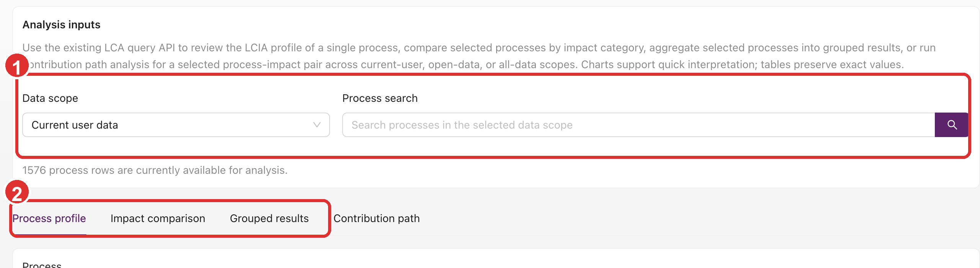The height and width of the screenshot is (268, 980).
Task: Select the Contribution path tab
Action: [x=377, y=218]
